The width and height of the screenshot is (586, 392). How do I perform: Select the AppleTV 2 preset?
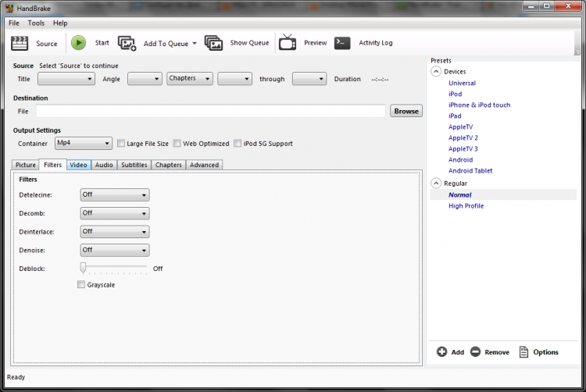pos(463,137)
